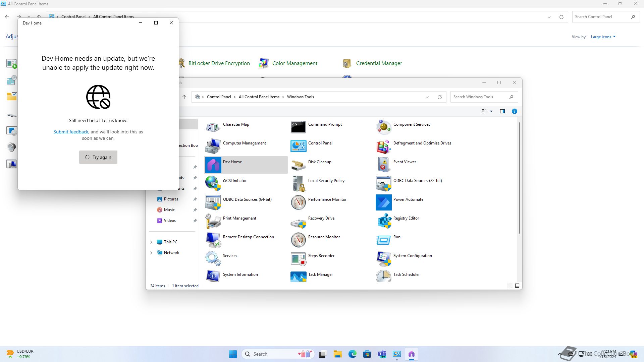The height and width of the screenshot is (362, 644).
Task: Open File Explorer from taskbar
Action: click(x=337, y=354)
